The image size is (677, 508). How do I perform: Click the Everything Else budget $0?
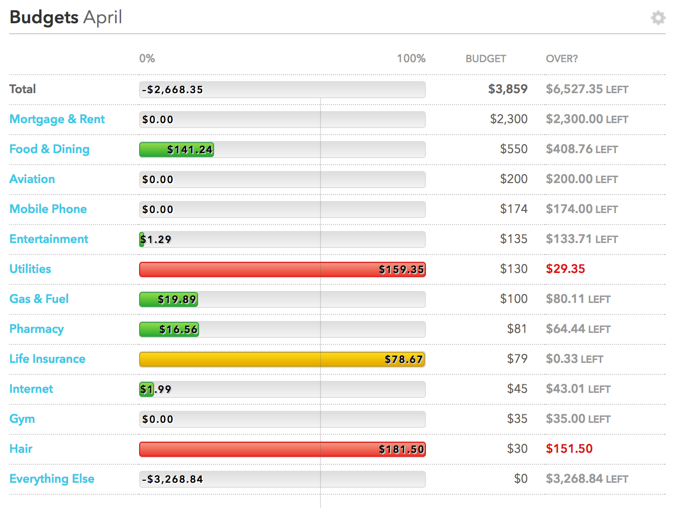(x=521, y=479)
